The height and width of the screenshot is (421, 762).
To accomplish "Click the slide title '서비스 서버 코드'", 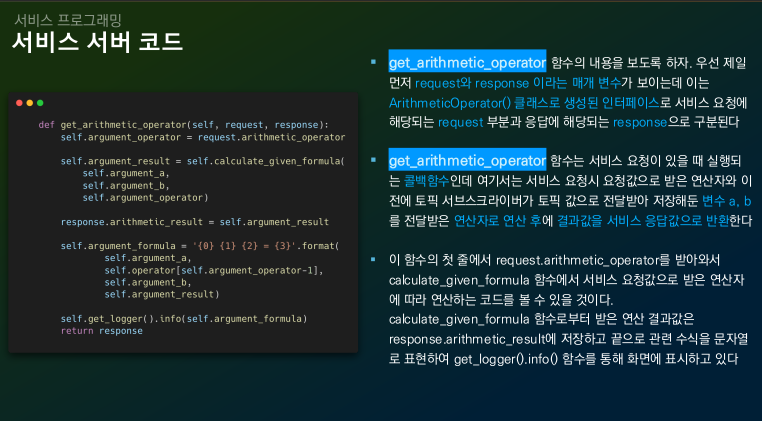I will [97, 42].
